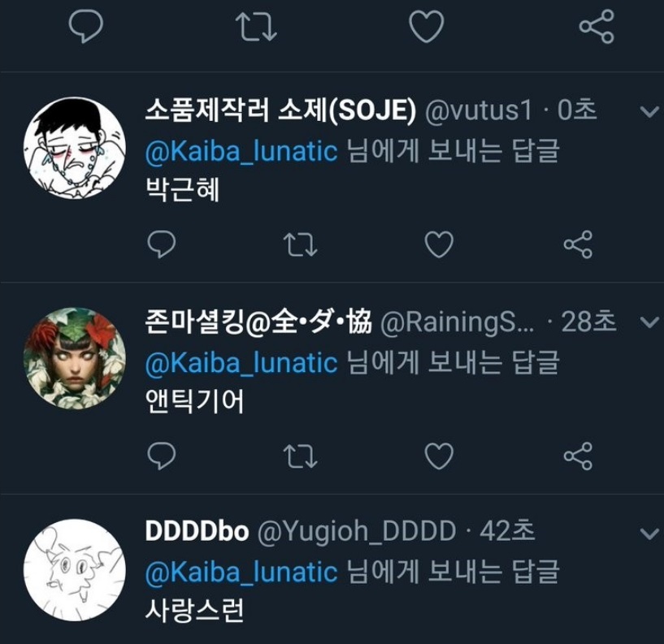Reply to the 앤틱기어 tweet
The image size is (664, 644).
[162, 456]
